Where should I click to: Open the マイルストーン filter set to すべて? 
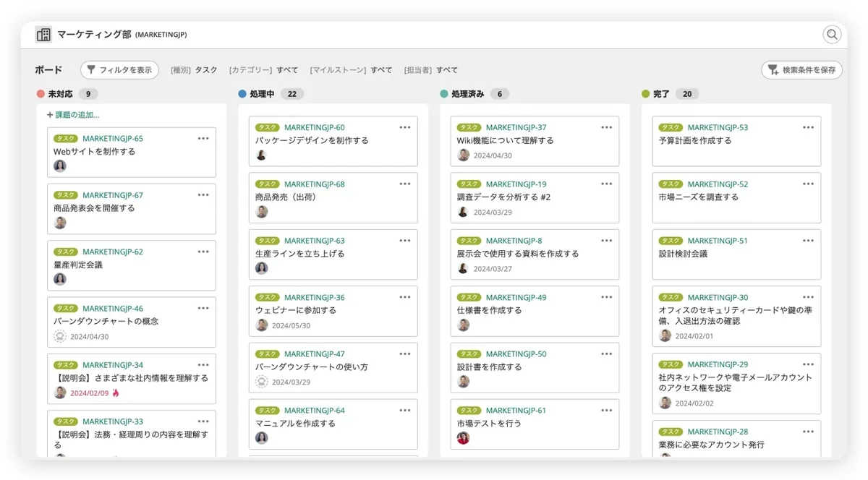click(x=351, y=70)
